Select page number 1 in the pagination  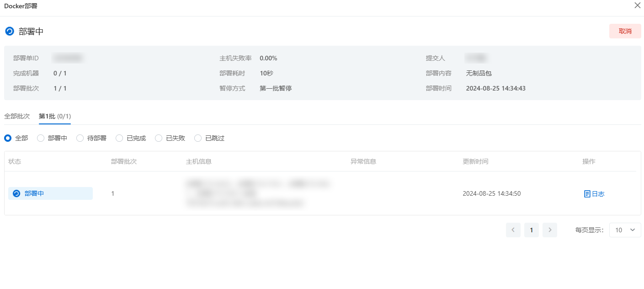(531, 230)
